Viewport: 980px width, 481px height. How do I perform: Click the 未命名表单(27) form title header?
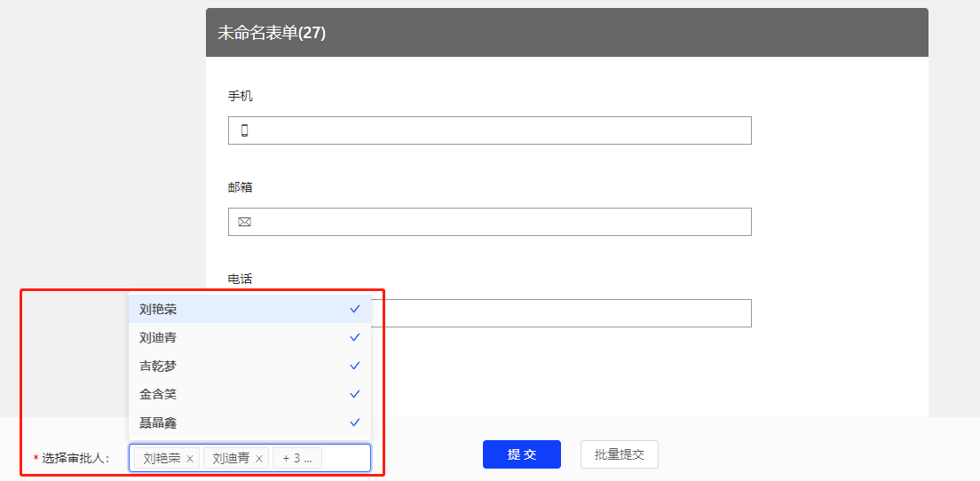(272, 33)
